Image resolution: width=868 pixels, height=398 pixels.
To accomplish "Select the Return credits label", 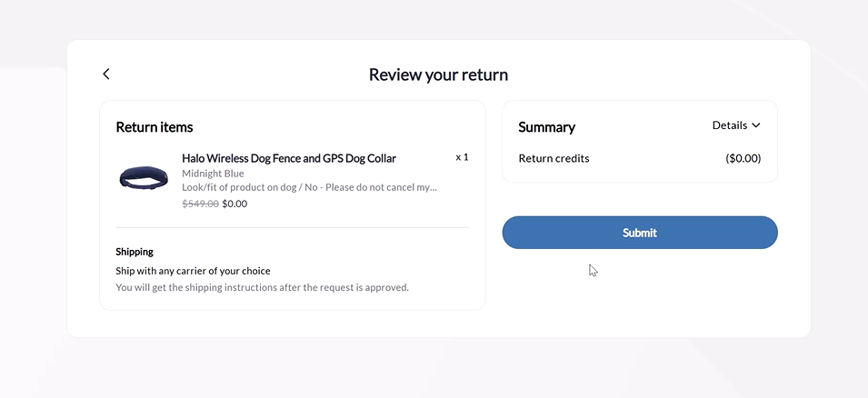I will pyautogui.click(x=554, y=158).
